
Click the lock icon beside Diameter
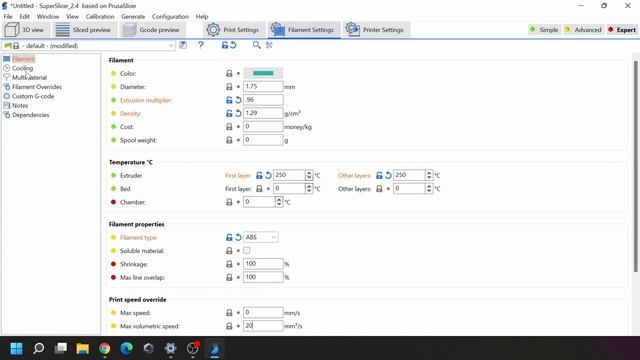[x=229, y=87]
